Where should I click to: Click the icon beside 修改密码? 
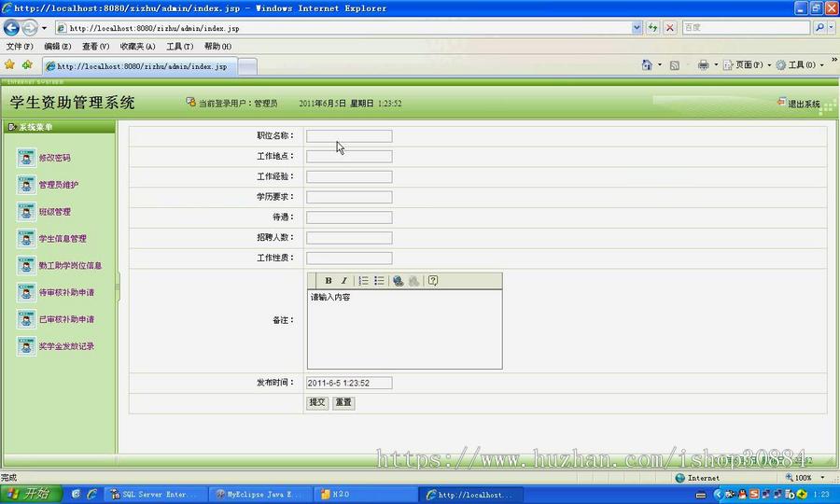click(x=26, y=158)
